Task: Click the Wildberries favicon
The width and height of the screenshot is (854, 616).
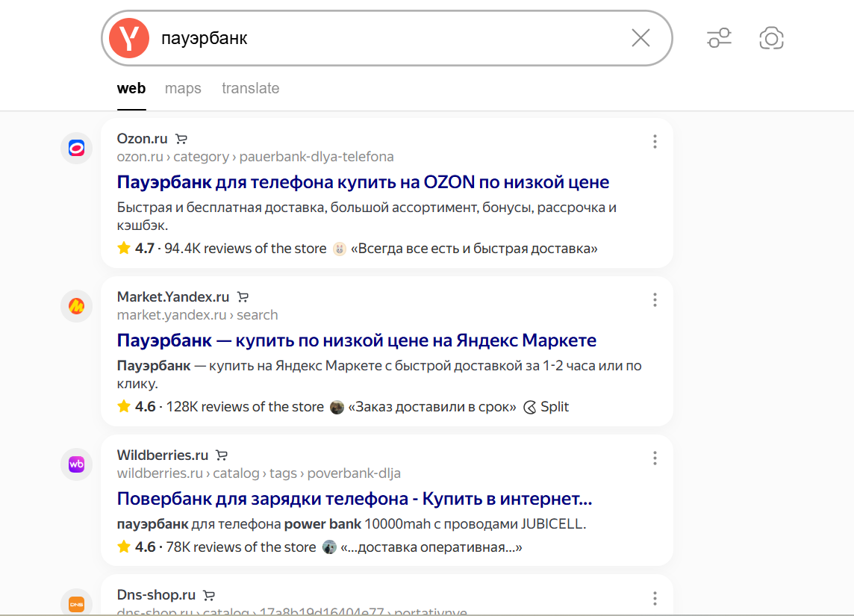Action: pyautogui.click(x=76, y=464)
